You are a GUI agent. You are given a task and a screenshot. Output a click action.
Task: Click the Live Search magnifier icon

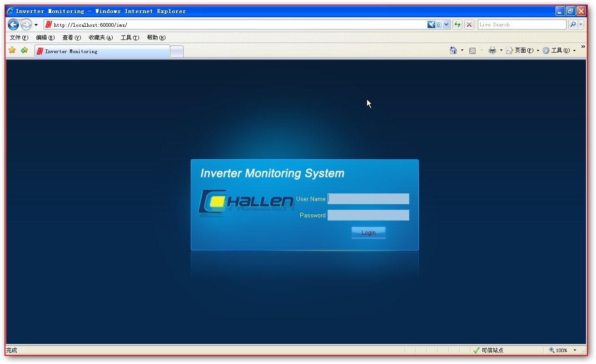click(573, 25)
